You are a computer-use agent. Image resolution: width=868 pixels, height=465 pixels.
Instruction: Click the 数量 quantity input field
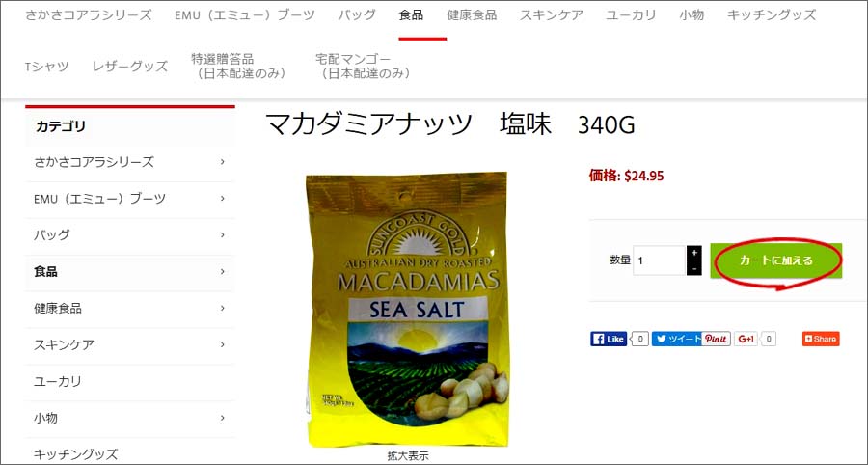tap(660, 260)
